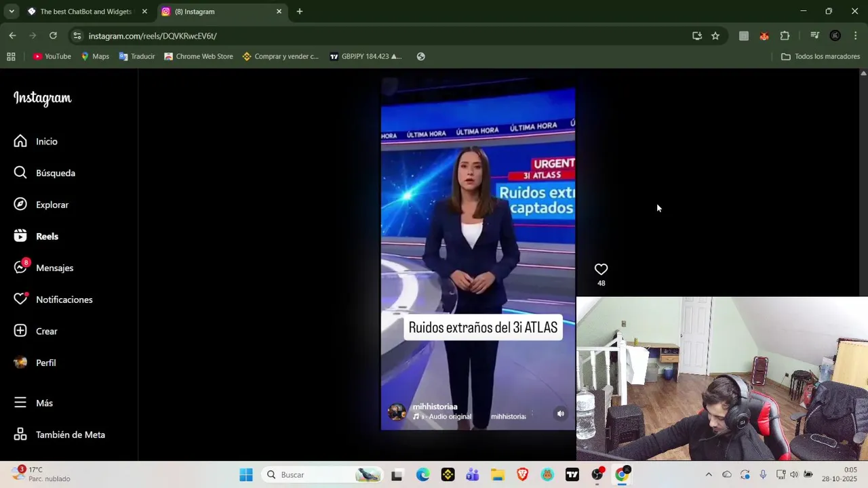
Task: Open Comprar y vender bookmark
Action: click(281, 56)
